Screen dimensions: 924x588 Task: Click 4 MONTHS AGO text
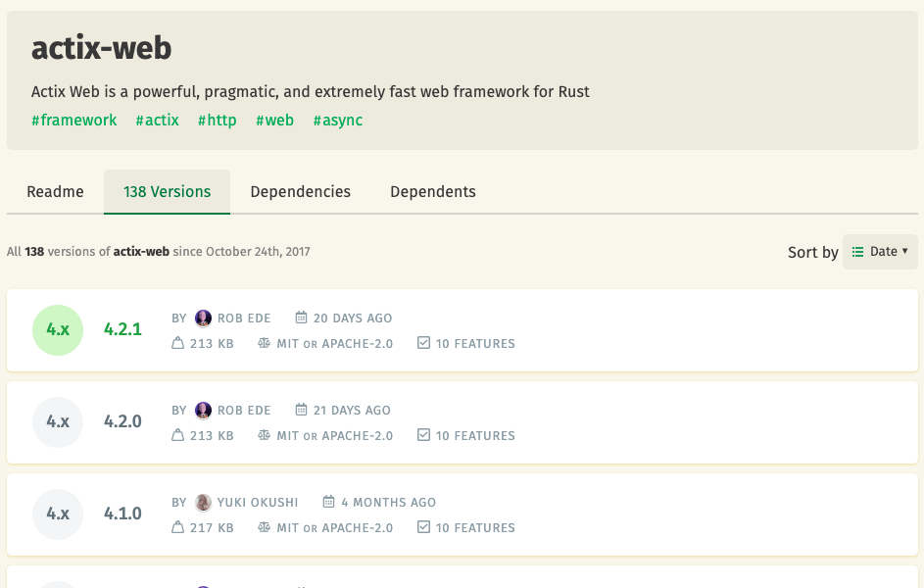click(388, 503)
